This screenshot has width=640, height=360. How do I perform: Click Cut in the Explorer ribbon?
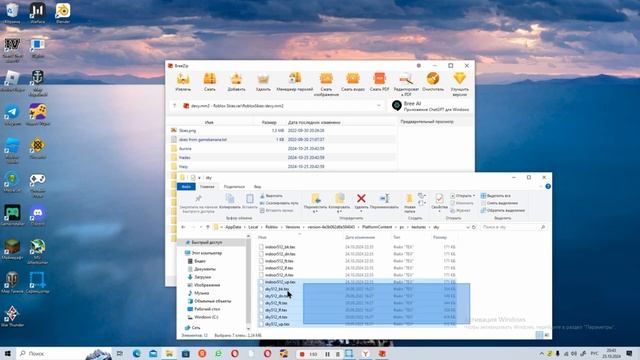tap(272, 196)
